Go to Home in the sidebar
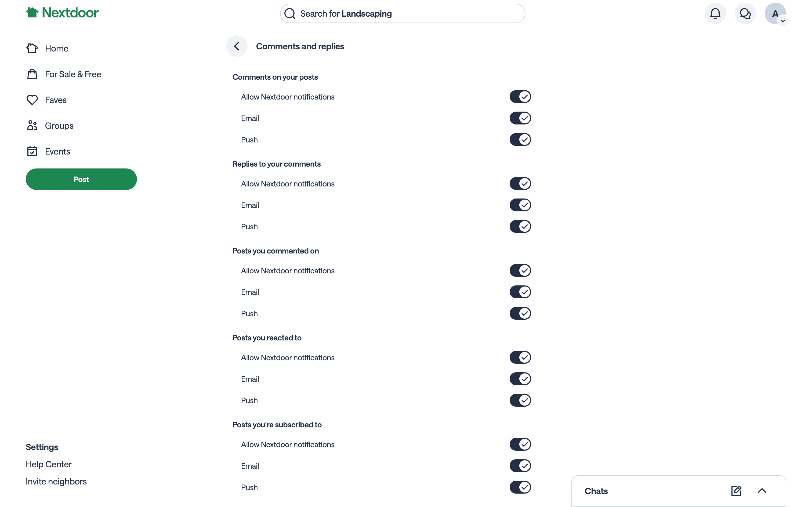This screenshot has height=507, width=812. click(56, 49)
